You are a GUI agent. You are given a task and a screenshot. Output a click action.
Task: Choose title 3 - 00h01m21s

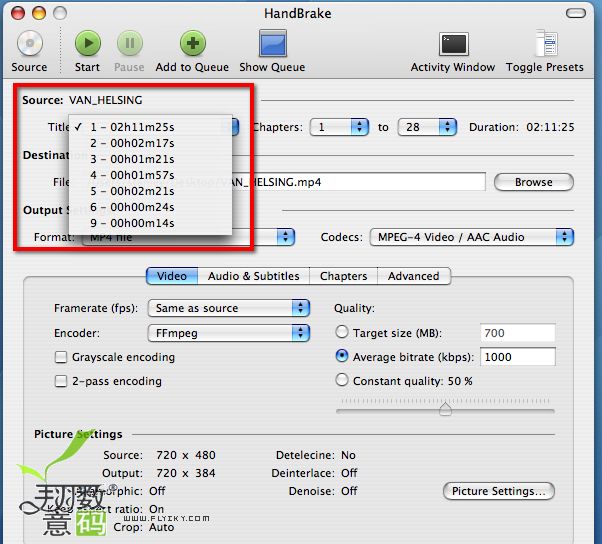pos(150,159)
